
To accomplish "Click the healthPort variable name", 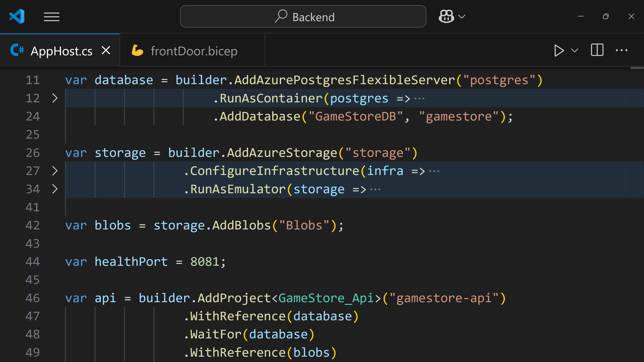I will [x=131, y=262].
